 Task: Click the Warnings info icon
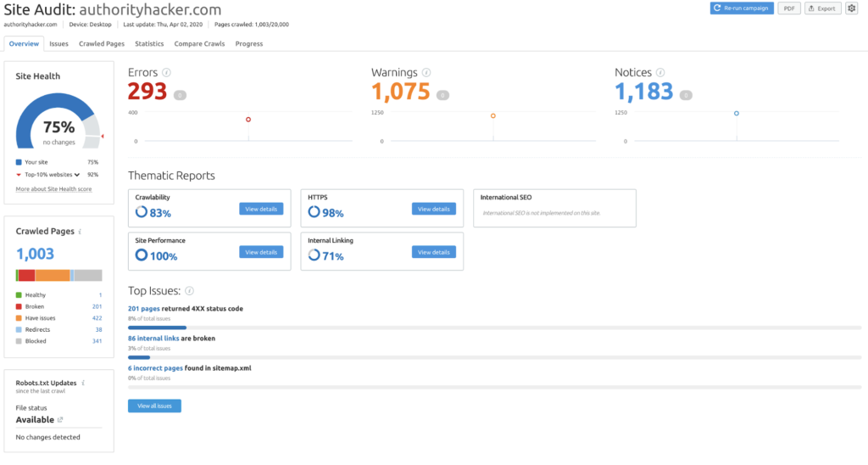pyautogui.click(x=426, y=73)
